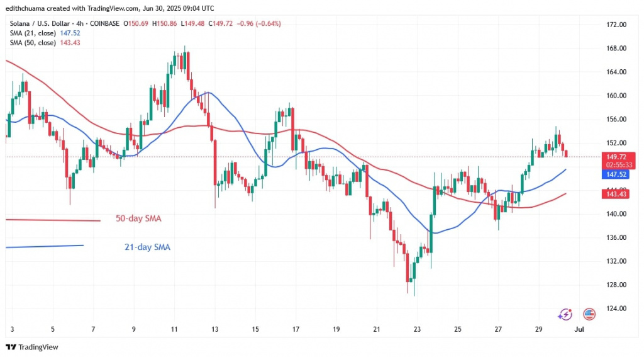Click the 23 date label on time axis
The width and height of the screenshot is (644, 357).
coord(417,329)
